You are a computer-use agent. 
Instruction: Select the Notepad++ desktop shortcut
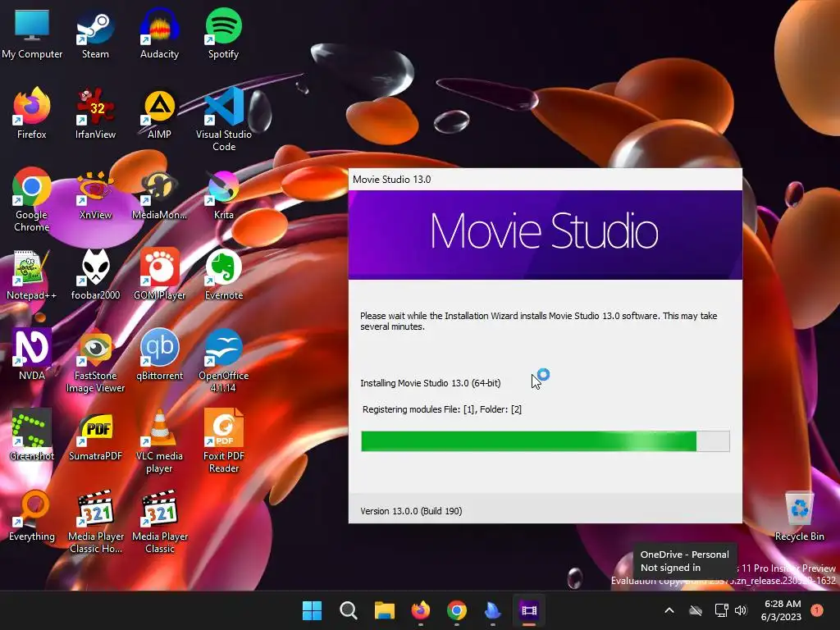point(32,274)
